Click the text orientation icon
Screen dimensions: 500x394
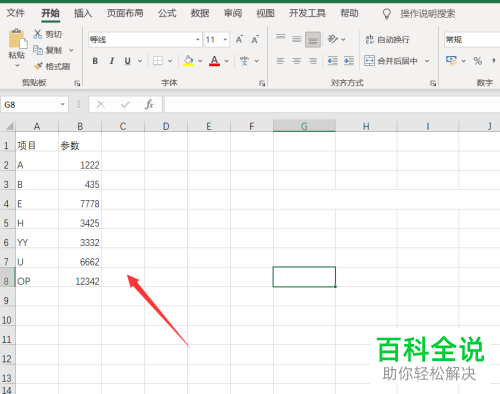click(333, 39)
